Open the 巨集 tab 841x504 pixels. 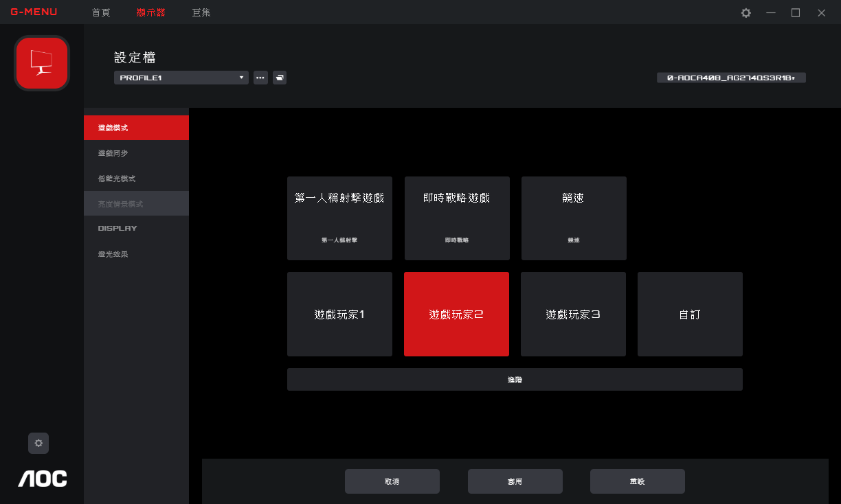pyautogui.click(x=201, y=12)
